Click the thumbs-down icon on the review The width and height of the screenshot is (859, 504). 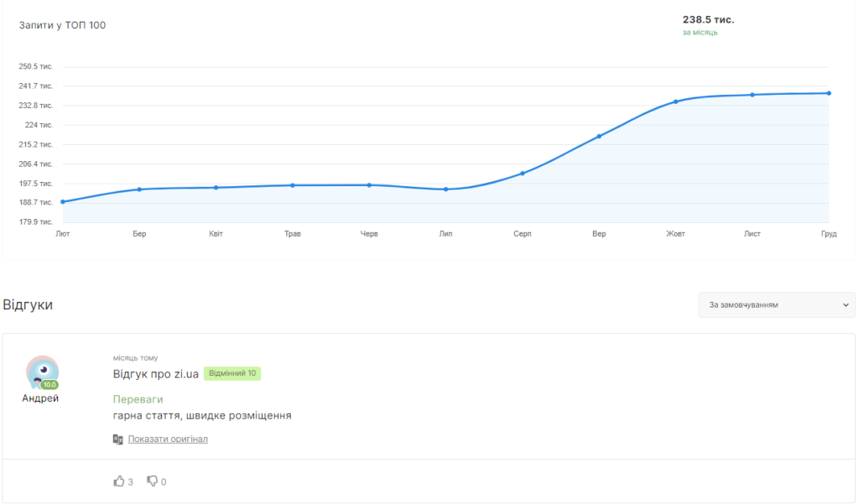tap(152, 481)
